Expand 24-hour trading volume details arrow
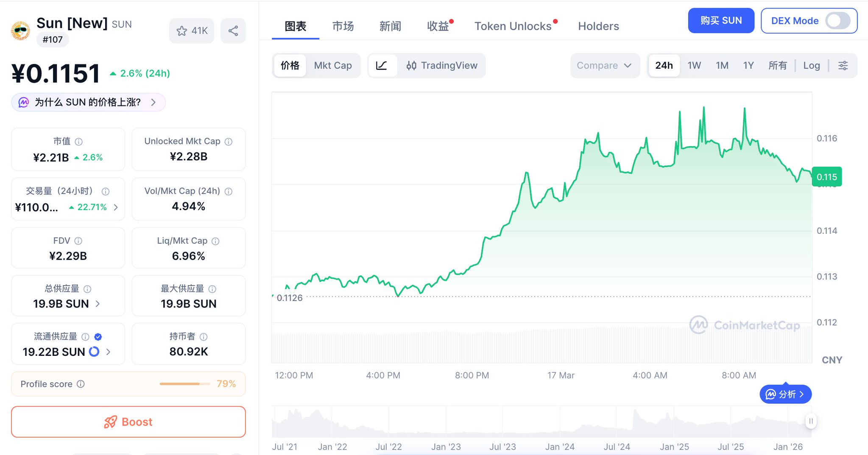 coord(116,207)
